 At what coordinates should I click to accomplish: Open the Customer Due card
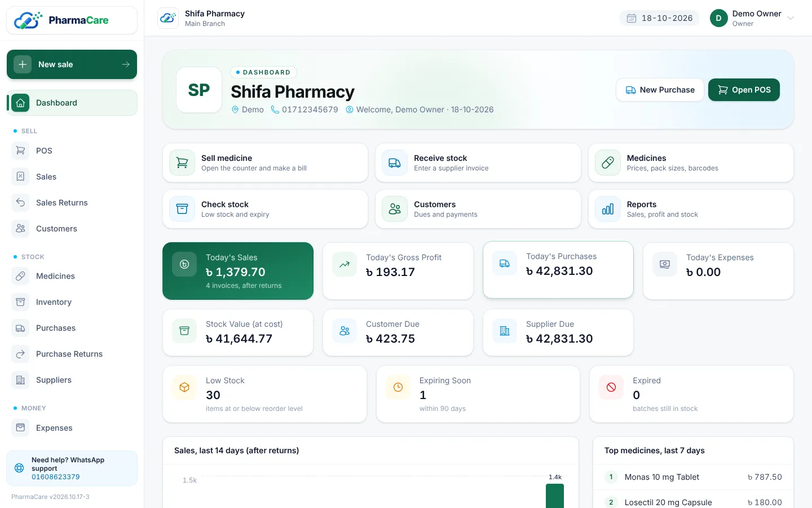pyautogui.click(x=398, y=332)
